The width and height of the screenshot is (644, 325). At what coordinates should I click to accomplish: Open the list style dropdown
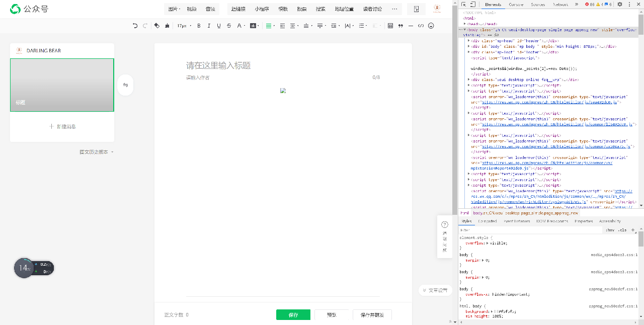(x=363, y=26)
